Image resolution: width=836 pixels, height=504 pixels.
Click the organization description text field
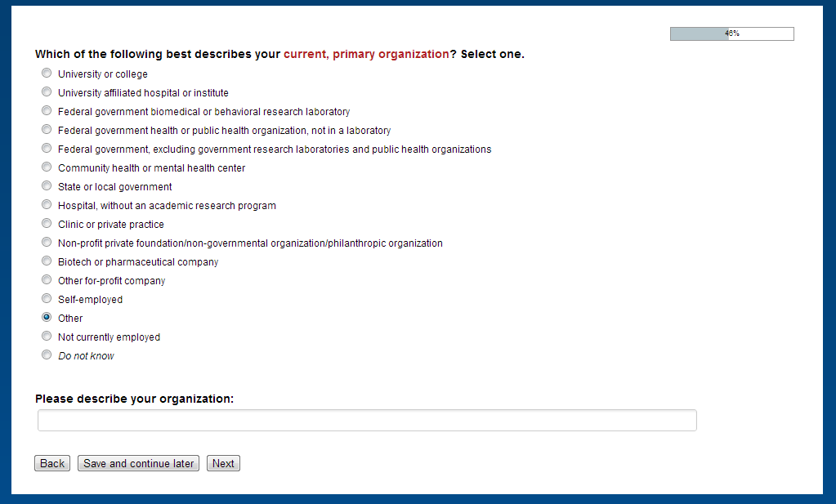click(x=367, y=421)
